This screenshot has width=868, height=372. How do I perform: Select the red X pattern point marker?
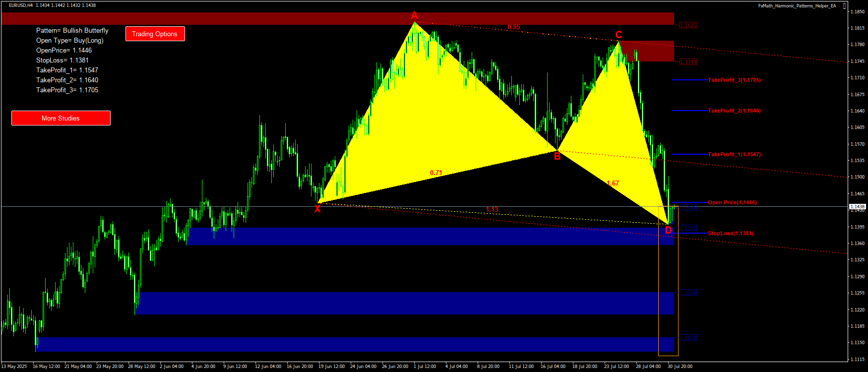pyautogui.click(x=317, y=209)
